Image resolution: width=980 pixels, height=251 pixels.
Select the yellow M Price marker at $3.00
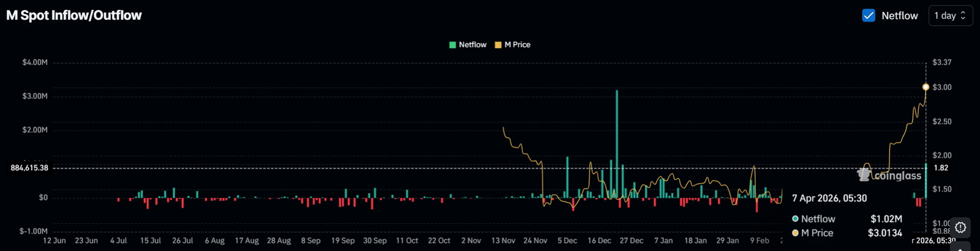tap(925, 87)
